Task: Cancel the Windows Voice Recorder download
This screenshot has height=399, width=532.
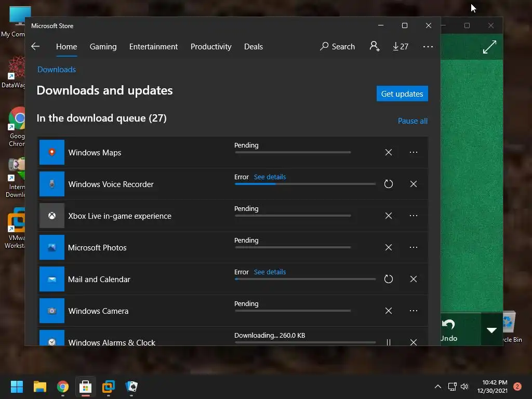Action: point(413,184)
